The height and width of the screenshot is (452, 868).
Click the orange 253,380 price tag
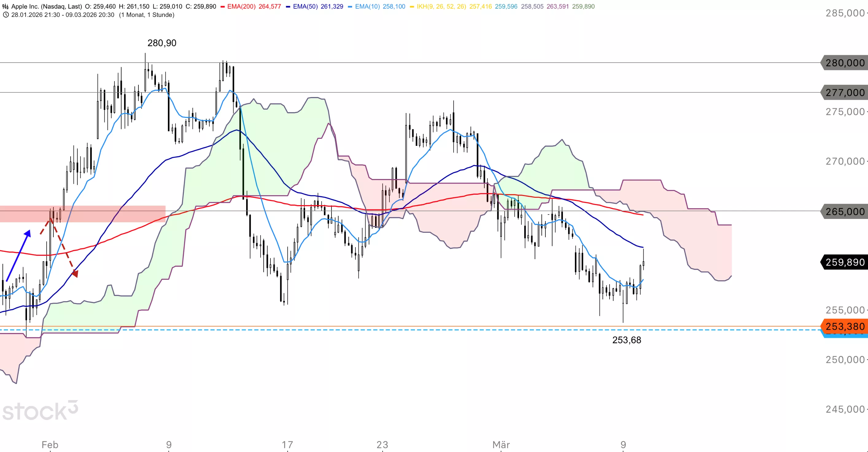tap(844, 326)
